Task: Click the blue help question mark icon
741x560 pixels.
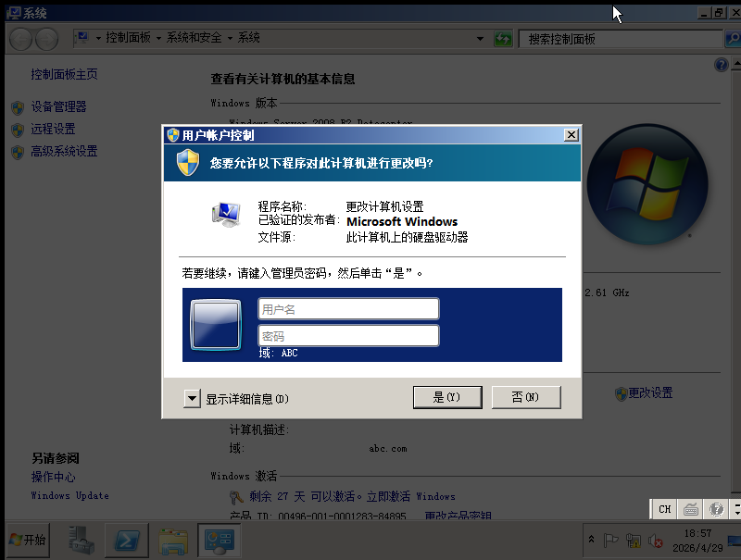Action: 722,64
